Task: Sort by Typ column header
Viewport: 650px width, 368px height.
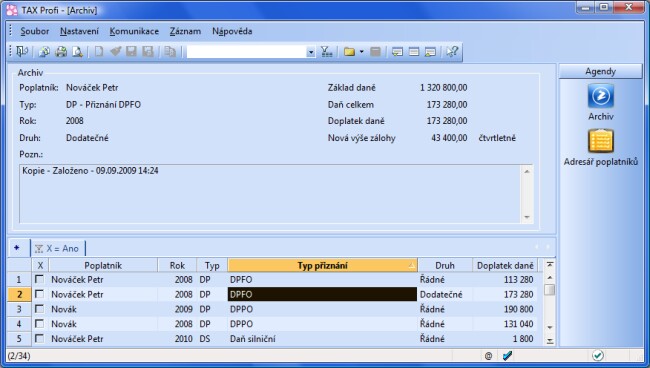Action: (x=212, y=266)
